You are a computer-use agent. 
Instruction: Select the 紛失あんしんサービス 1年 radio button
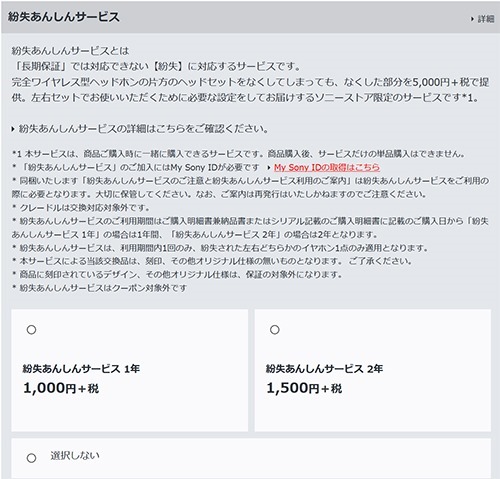coord(31,330)
